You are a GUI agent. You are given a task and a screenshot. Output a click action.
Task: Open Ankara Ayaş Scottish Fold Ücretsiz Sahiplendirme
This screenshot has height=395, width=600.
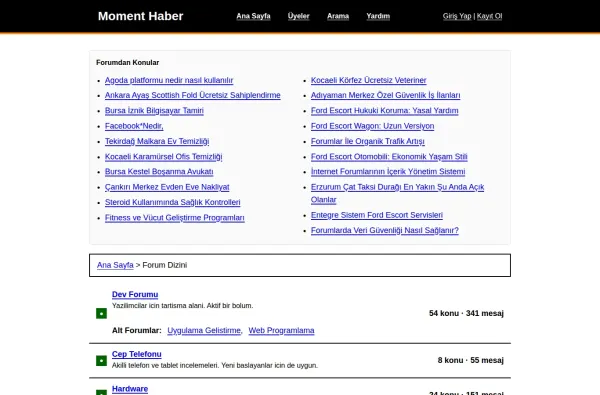click(193, 95)
